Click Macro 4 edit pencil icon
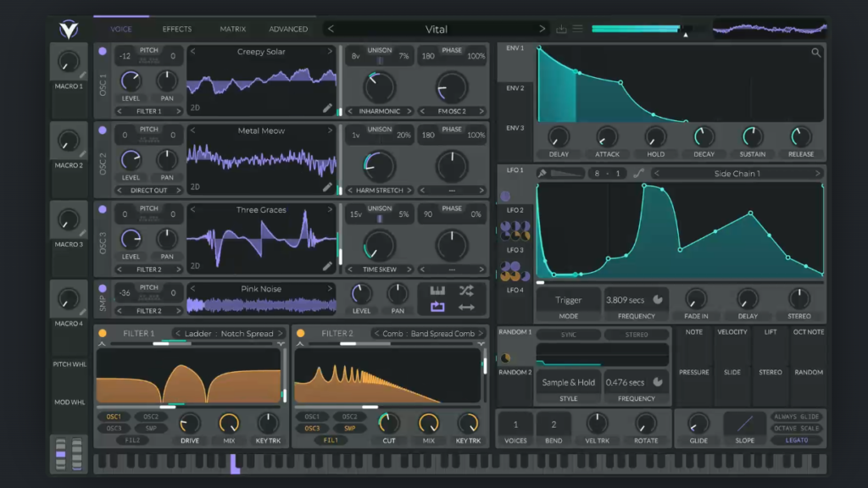The image size is (868, 488). pos(82,313)
